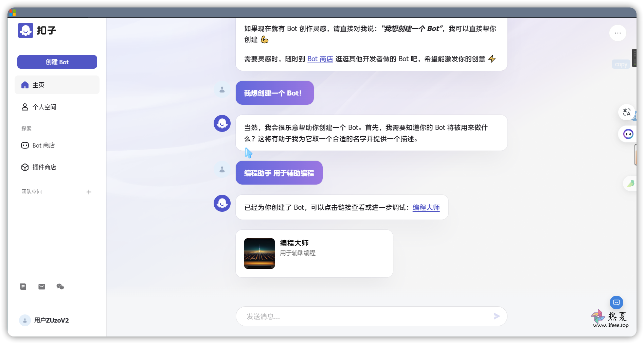Click the 扣子 logo icon
The height and width of the screenshot is (344, 644).
coord(25,31)
